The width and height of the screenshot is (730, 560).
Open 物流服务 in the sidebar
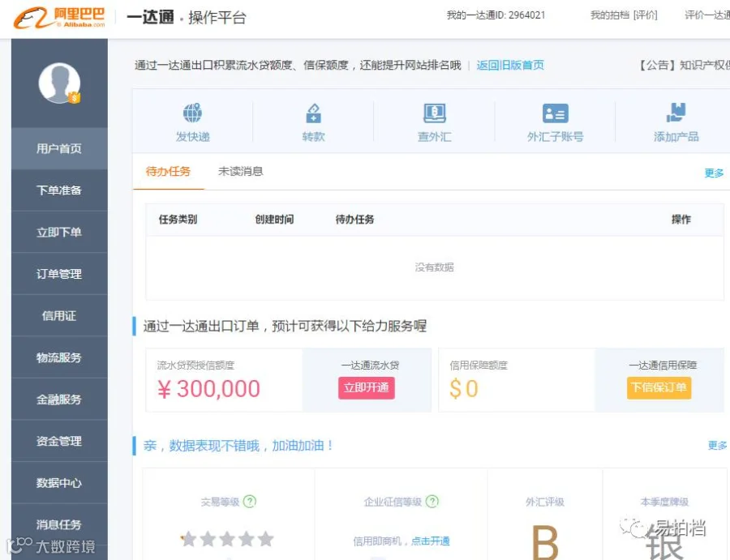tap(59, 357)
